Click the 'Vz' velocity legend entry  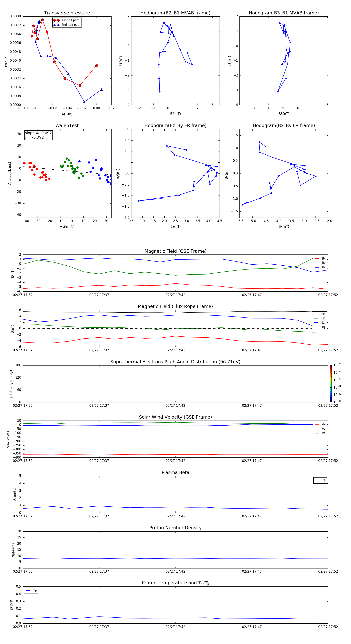click(320, 433)
